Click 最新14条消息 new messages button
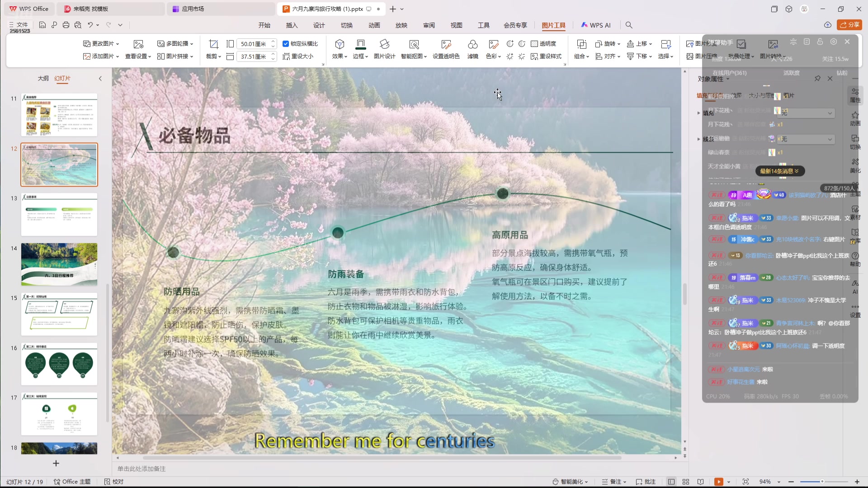This screenshot has width=868, height=488. click(x=780, y=171)
